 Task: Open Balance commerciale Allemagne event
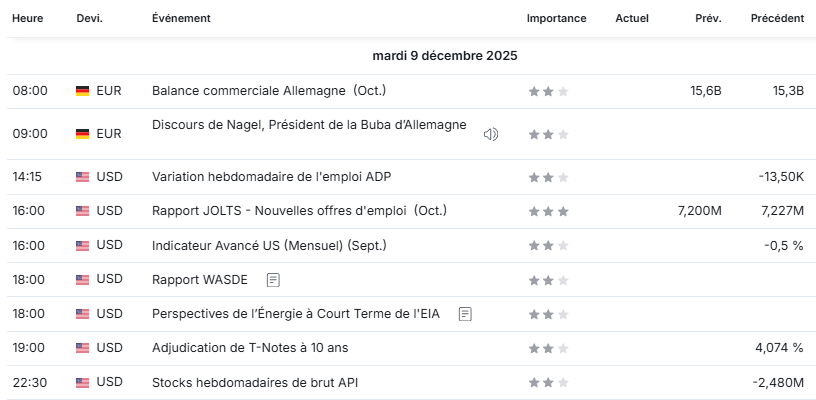268,91
